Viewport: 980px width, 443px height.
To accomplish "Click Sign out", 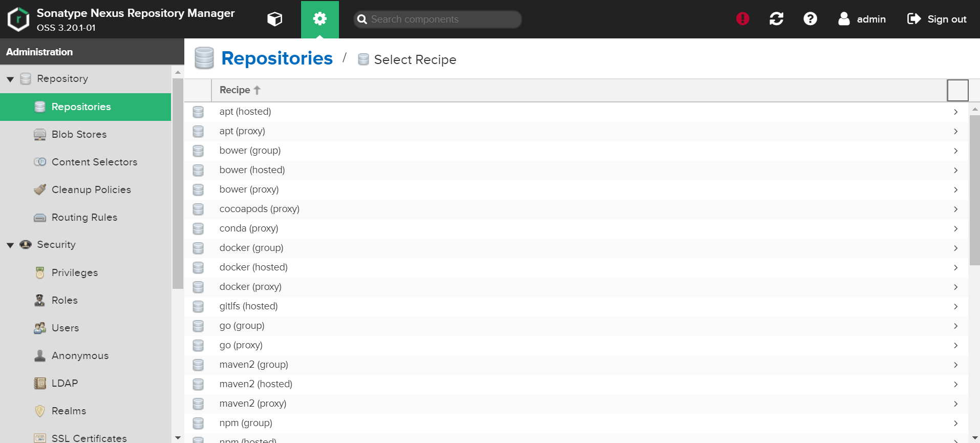I will coord(936,19).
